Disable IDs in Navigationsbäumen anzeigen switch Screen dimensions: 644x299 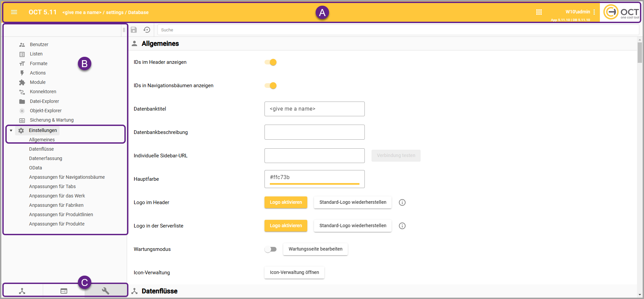(x=271, y=86)
